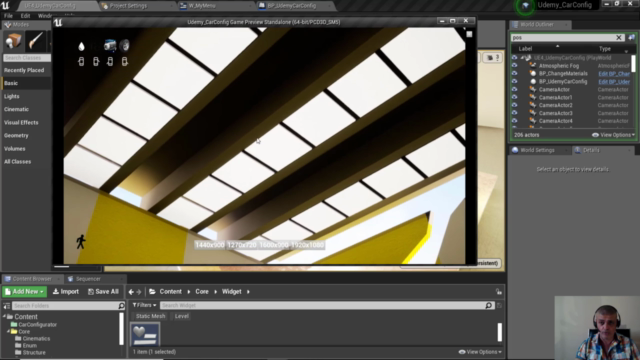Toggle visibility of CameraActor3

[x=514, y=113]
